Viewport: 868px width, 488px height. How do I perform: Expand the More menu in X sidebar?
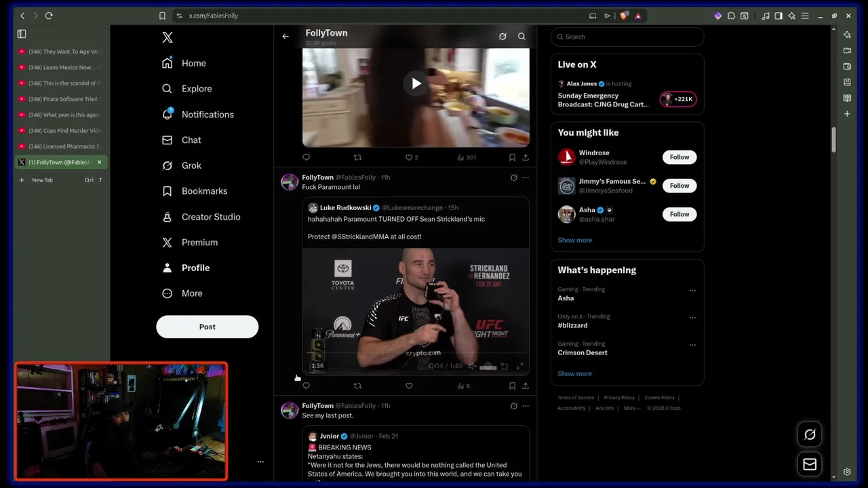(182, 293)
